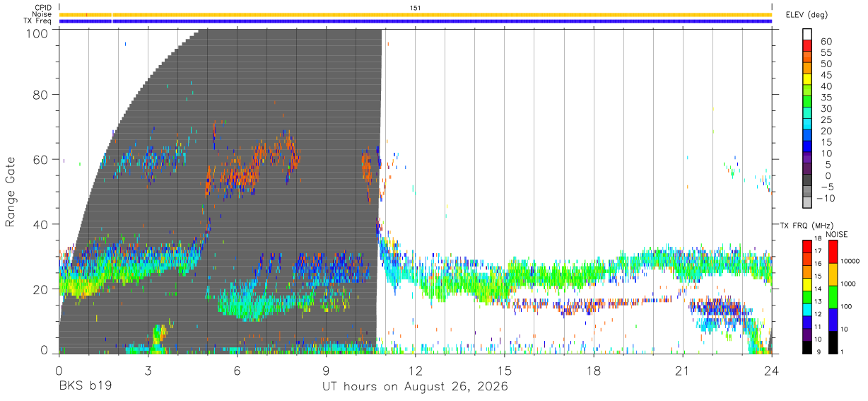The height and width of the screenshot is (401, 868).
Task: Click the 3 UT hour tick label
Action: pyautogui.click(x=148, y=371)
